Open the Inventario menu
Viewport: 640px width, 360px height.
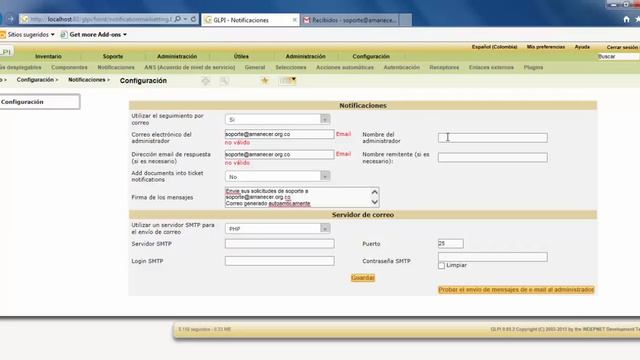[x=48, y=56]
